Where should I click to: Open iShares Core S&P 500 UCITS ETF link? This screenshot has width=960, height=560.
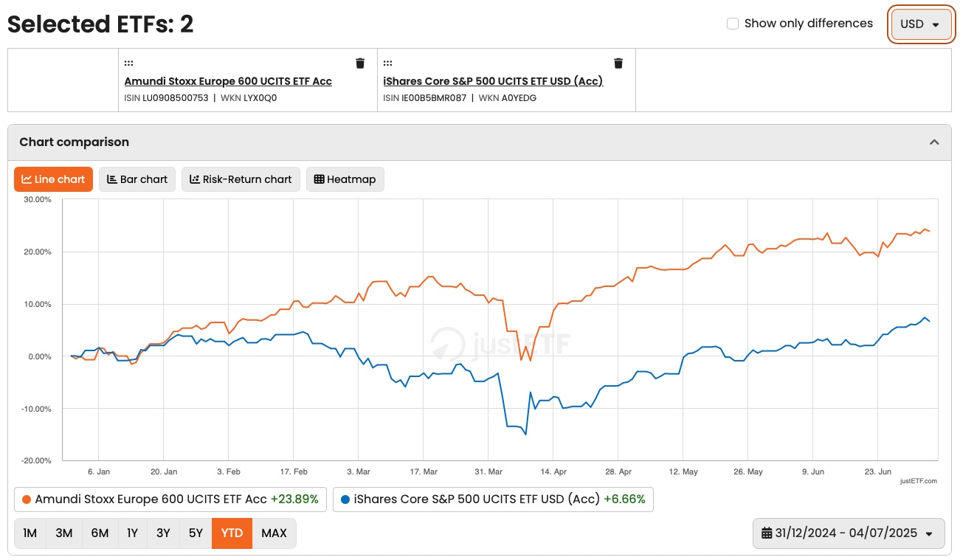tap(493, 81)
